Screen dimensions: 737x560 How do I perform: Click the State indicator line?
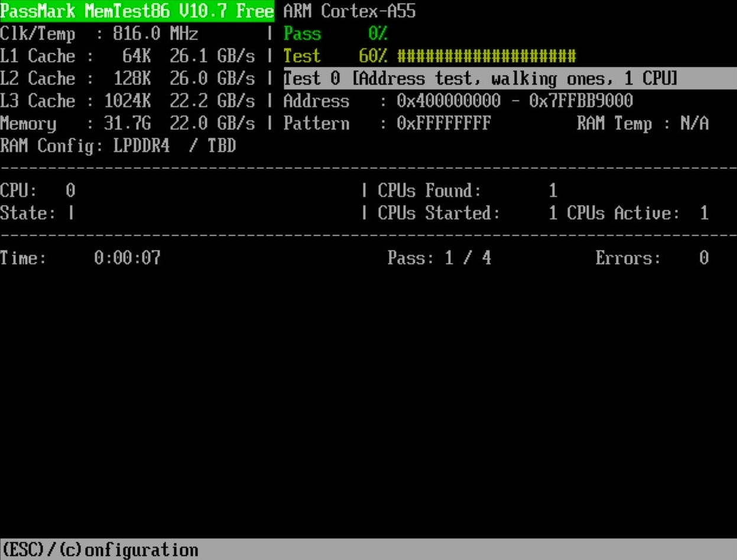click(38, 213)
